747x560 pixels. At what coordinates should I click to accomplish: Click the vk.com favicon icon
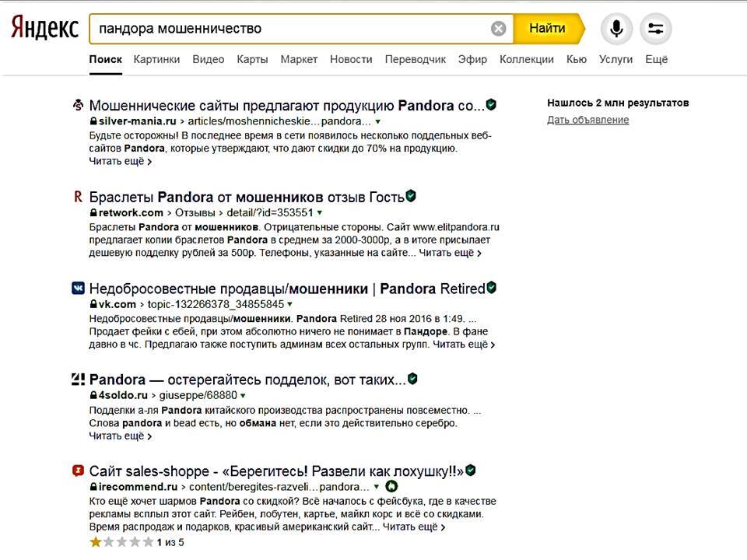pos(78,289)
